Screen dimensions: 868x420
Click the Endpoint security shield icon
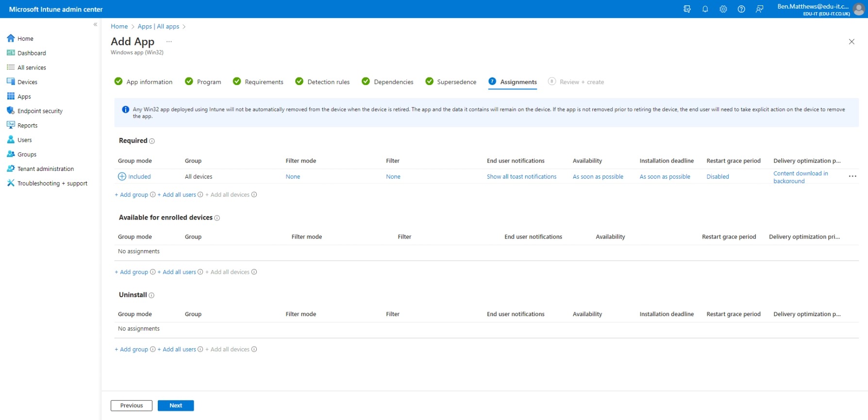coord(11,111)
